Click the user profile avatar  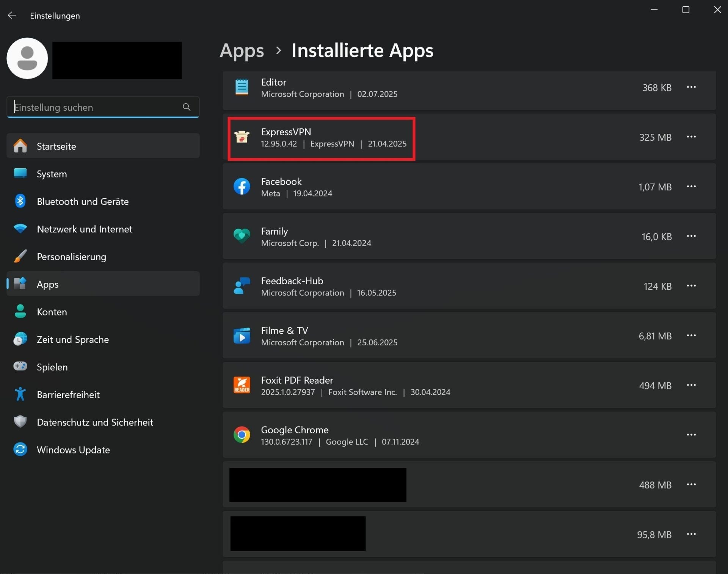click(x=27, y=58)
